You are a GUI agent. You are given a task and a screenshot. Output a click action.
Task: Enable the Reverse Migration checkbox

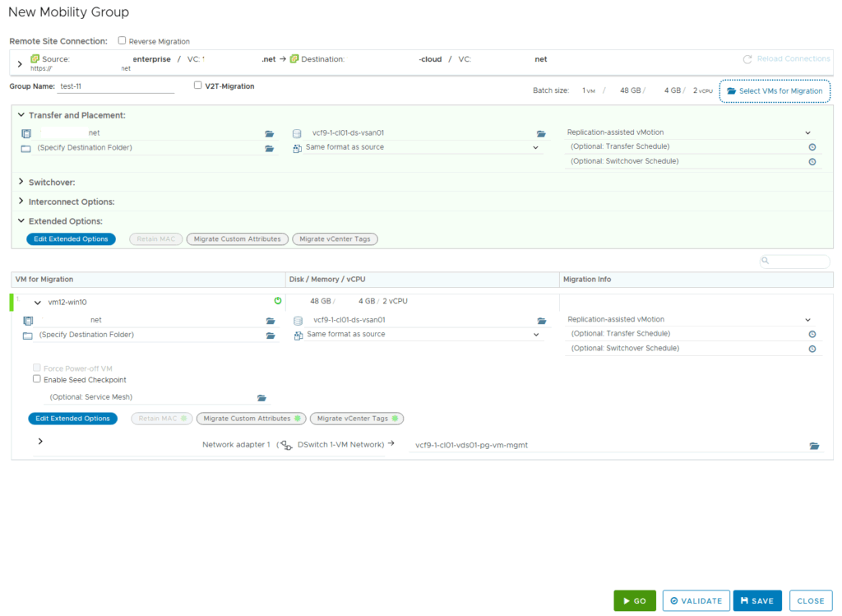click(x=123, y=40)
